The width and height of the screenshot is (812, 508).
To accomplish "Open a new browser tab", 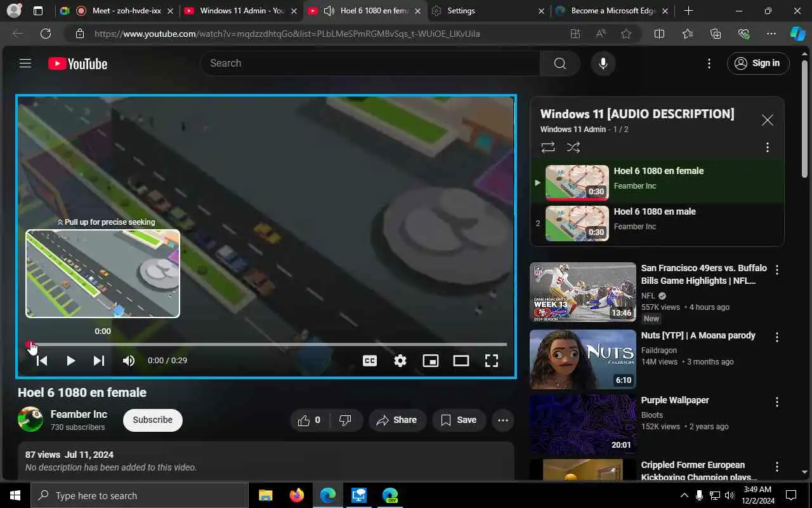I will [x=688, y=11].
